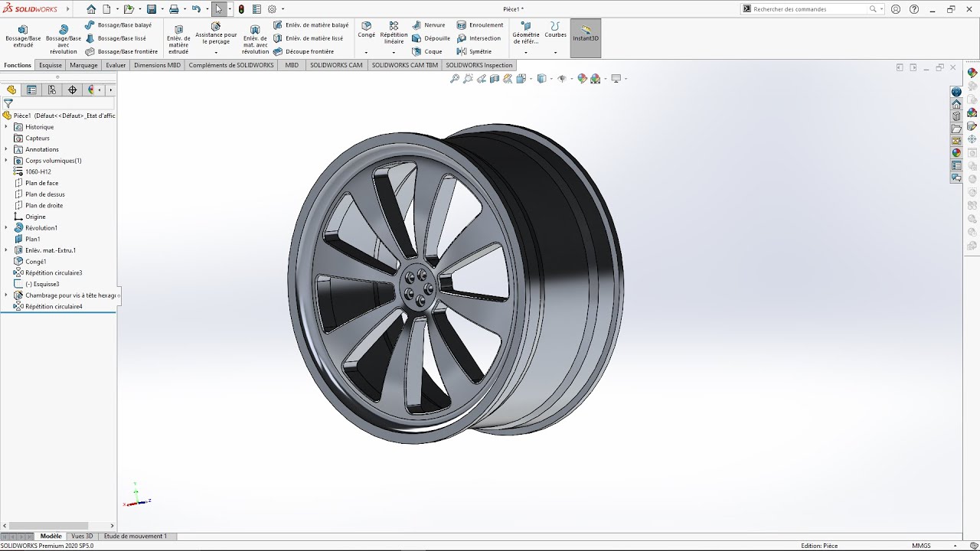
Task: Switch to the Evaluer tab
Action: point(116,65)
